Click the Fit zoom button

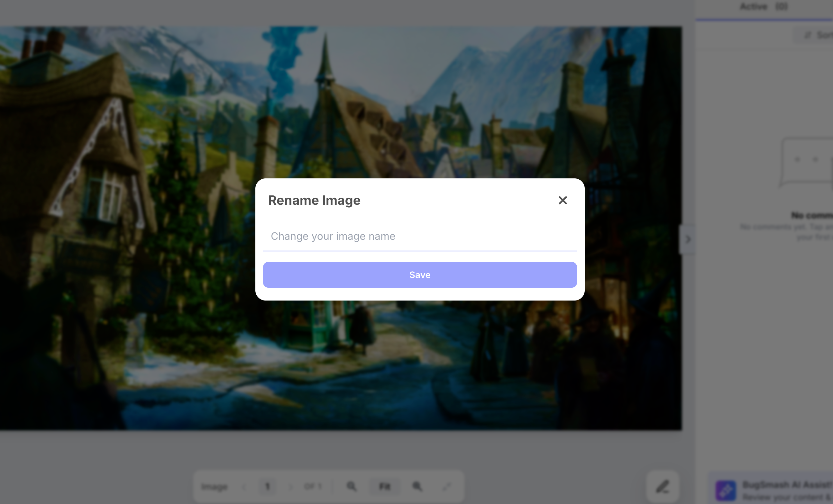(385, 486)
